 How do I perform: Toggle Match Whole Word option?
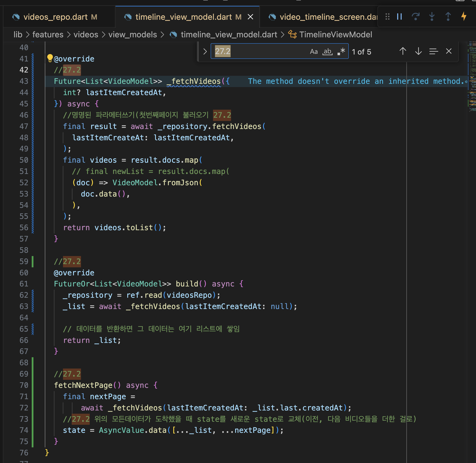click(327, 51)
